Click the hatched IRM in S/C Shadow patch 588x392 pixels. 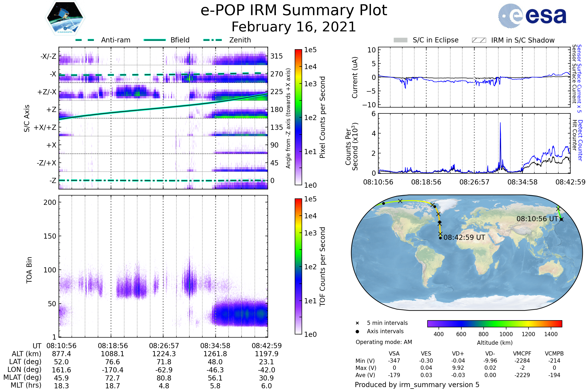tap(479, 40)
